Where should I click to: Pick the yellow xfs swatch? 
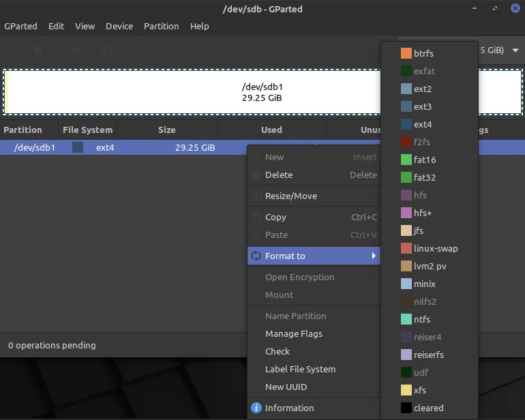[406, 390]
